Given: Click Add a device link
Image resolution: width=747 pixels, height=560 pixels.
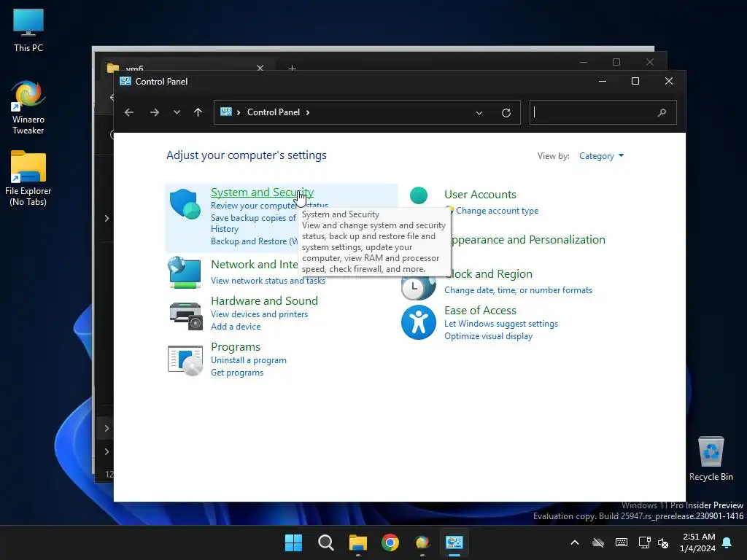Looking at the screenshot, I should pyautogui.click(x=236, y=327).
